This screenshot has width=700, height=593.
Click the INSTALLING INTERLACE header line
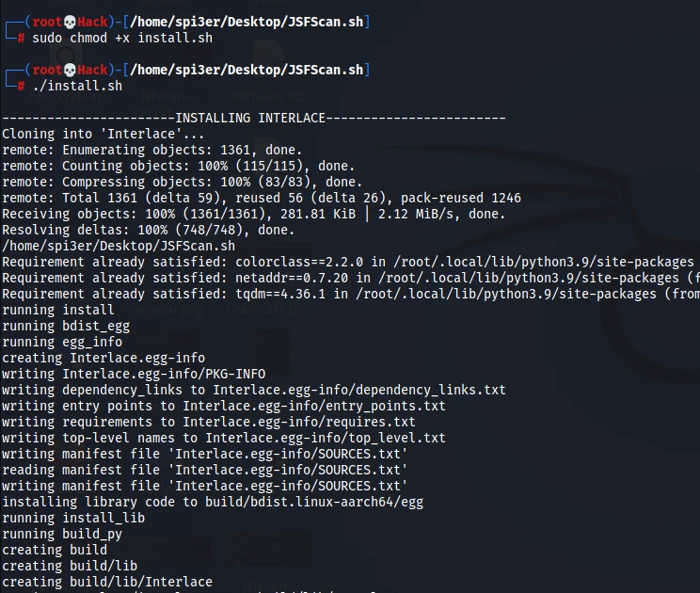pyautogui.click(x=254, y=118)
